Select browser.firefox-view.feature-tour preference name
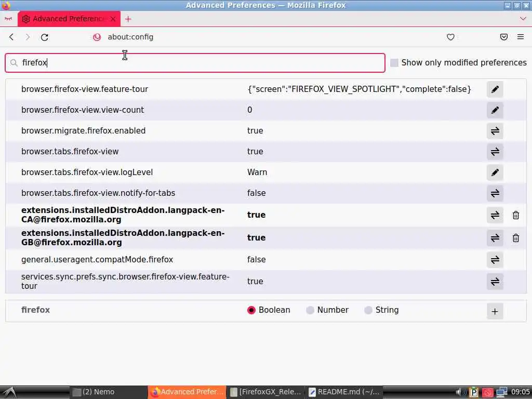532x399 pixels. 85,89
